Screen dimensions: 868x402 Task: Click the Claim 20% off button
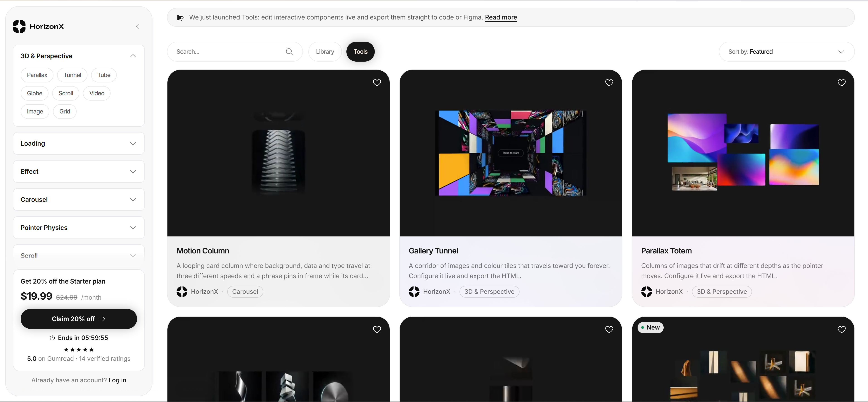(x=79, y=319)
